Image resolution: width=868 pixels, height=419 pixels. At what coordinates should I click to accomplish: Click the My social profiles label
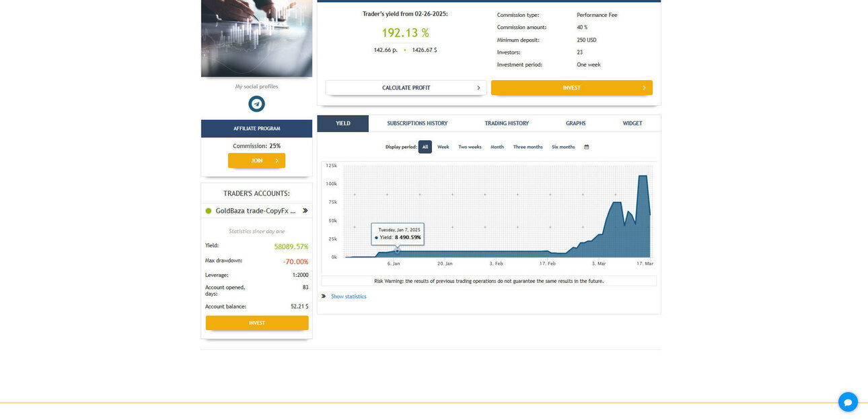256,86
